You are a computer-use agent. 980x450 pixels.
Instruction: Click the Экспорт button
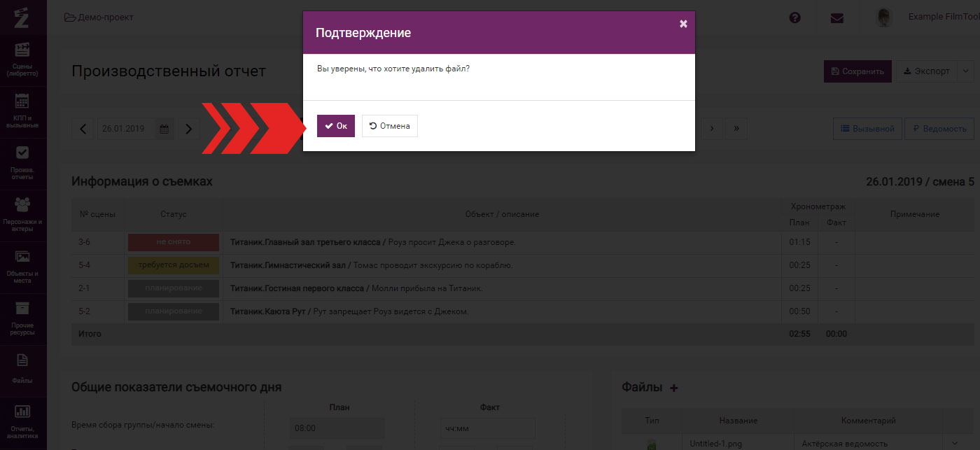pos(925,71)
